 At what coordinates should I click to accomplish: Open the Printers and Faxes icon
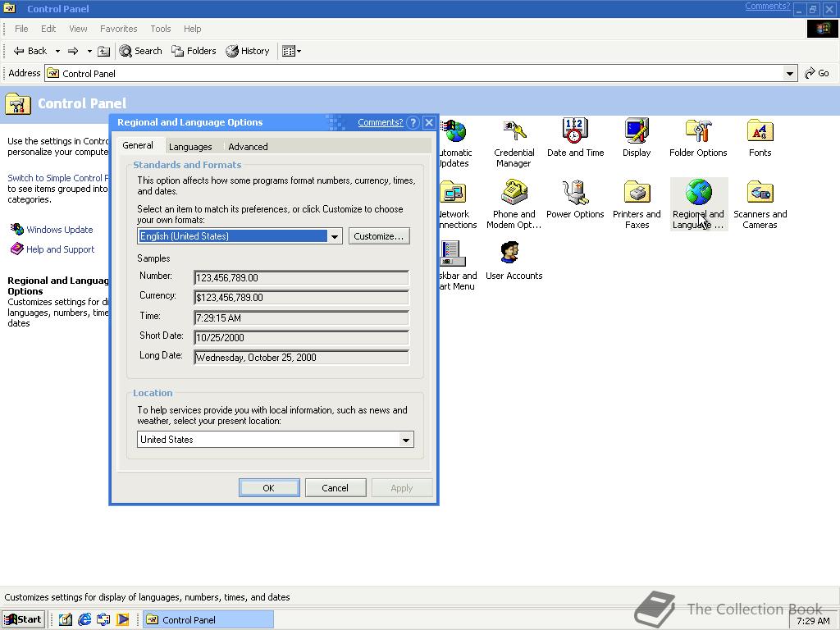click(x=637, y=204)
